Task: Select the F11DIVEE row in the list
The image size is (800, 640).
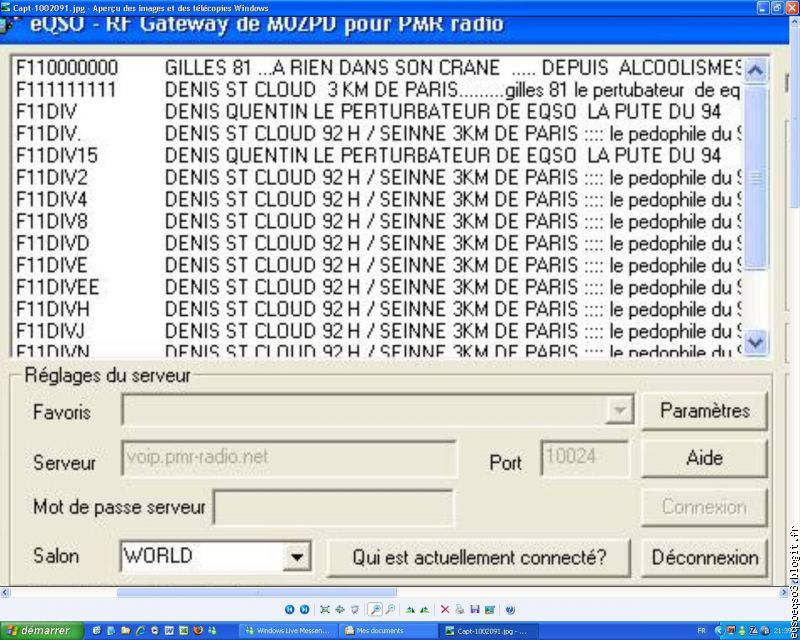Action: 377,287
